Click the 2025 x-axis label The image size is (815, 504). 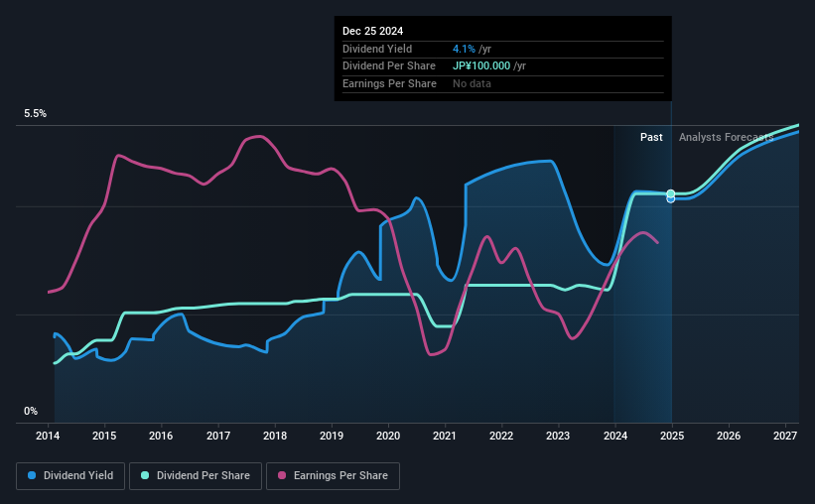point(671,436)
